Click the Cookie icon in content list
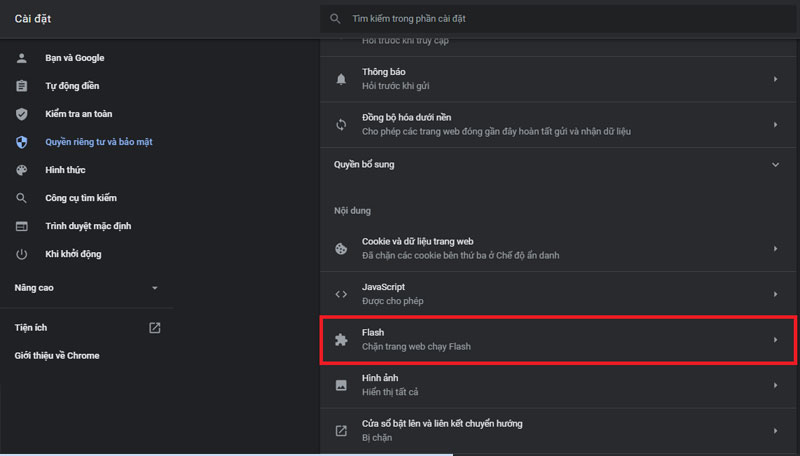Viewport: 800px width, 456px height. click(x=341, y=248)
